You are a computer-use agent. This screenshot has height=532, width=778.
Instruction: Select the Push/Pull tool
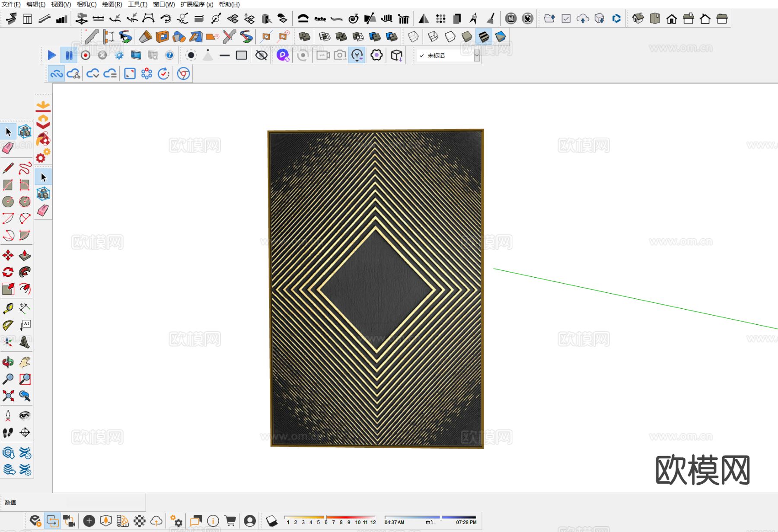click(x=25, y=256)
